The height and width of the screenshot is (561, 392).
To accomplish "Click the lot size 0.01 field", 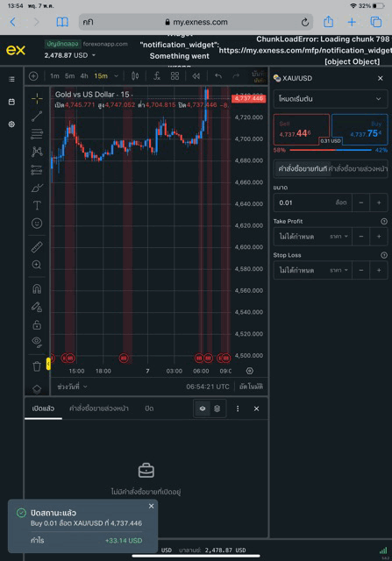I will 312,202.
